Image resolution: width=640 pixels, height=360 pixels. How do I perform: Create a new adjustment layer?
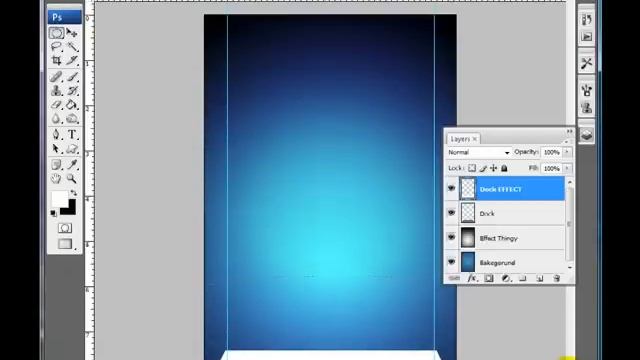506,278
